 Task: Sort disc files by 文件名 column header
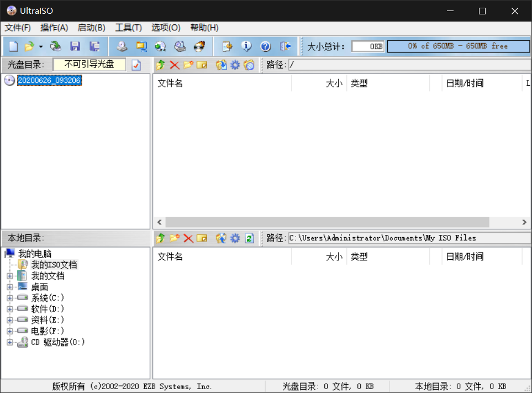[x=223, y=83]
